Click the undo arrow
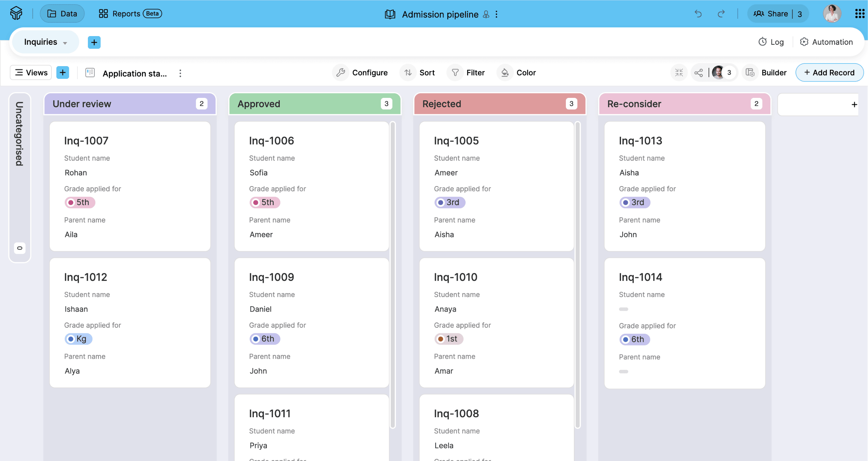Image resolution: width=868 pixels, height=461 pixels. pyautogui.click(x=698, y=13)
